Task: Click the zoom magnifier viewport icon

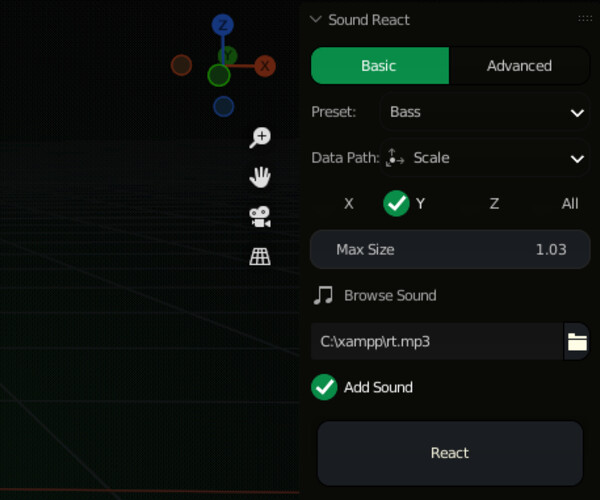Action: (x=260, y=137)
